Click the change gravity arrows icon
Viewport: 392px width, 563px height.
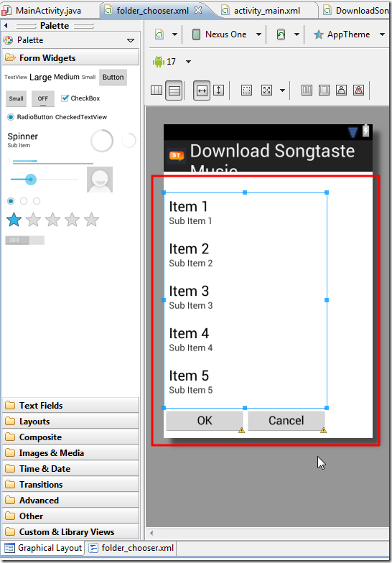267,90
